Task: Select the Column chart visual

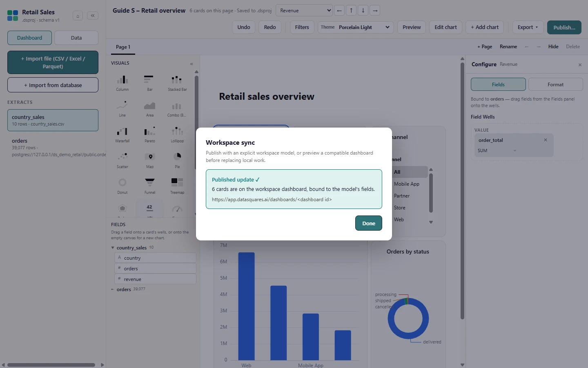Action: click(x=122, y=83)
